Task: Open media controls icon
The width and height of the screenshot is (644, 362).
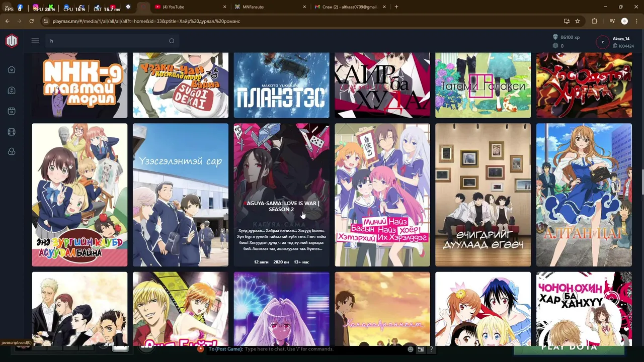Action: (x=612, y=21)
